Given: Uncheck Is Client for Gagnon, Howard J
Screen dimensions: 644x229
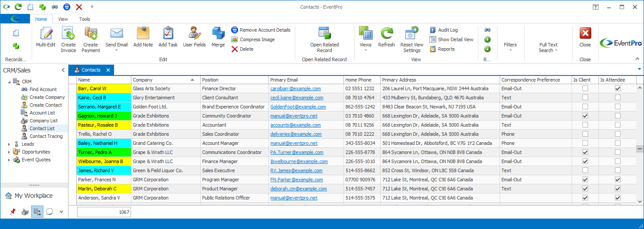Looking at the screenshot, I should point(585,116).
